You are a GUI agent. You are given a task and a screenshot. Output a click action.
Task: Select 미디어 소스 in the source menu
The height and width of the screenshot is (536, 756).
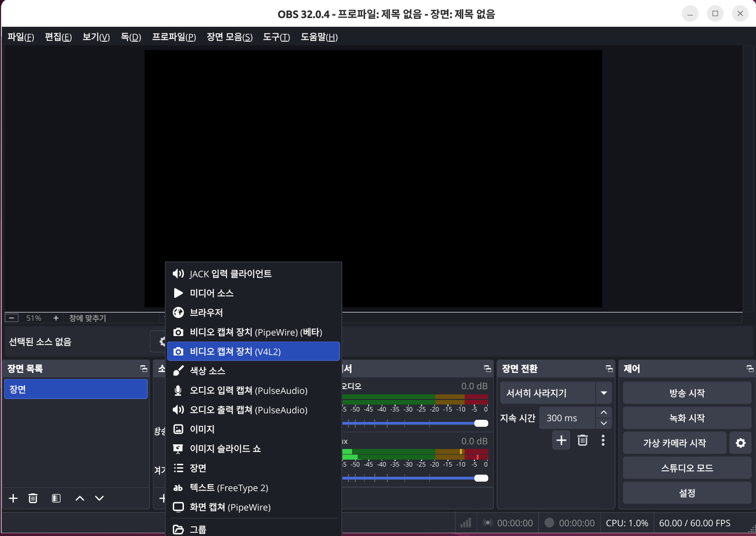pos(253,293)
